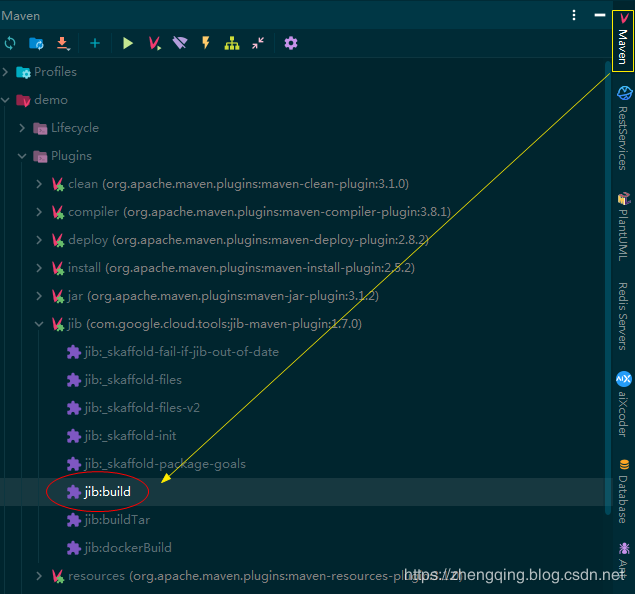Open the Maven side tab

click(623, 41)
